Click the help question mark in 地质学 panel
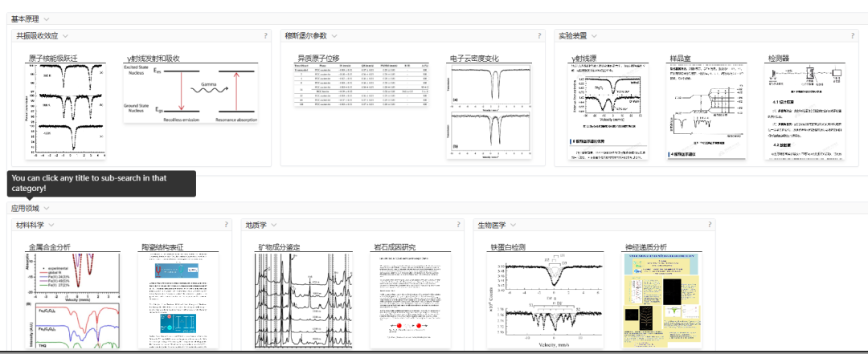This screenshot has height=354, width=868. pyautogui.click(x=458, y=225)
